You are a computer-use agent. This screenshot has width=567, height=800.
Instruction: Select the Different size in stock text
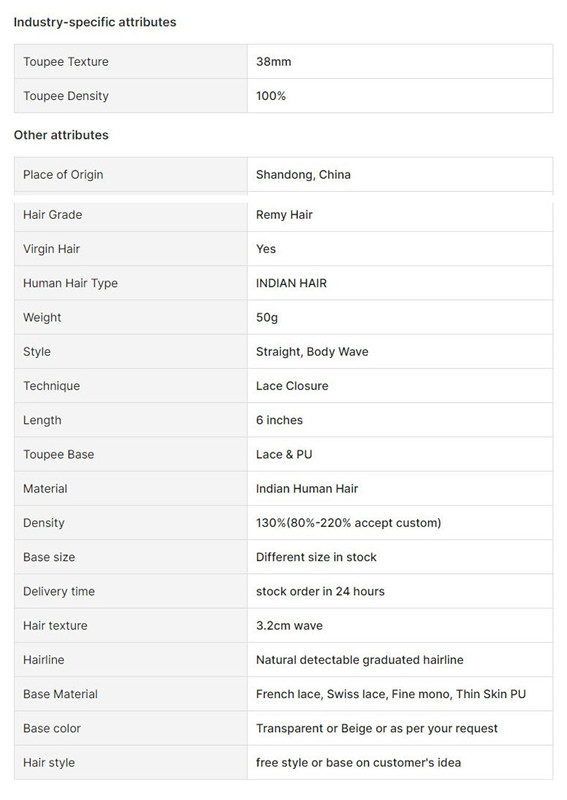(316, 557)
